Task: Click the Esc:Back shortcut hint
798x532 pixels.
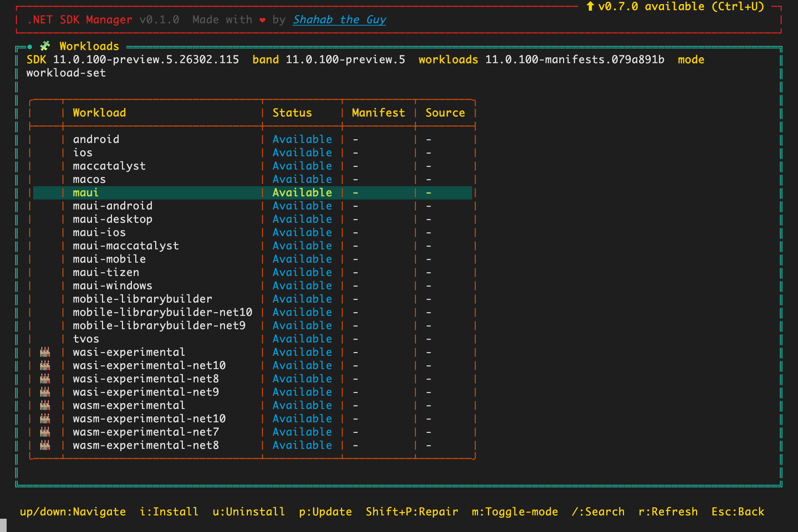Action: [738, 512]
